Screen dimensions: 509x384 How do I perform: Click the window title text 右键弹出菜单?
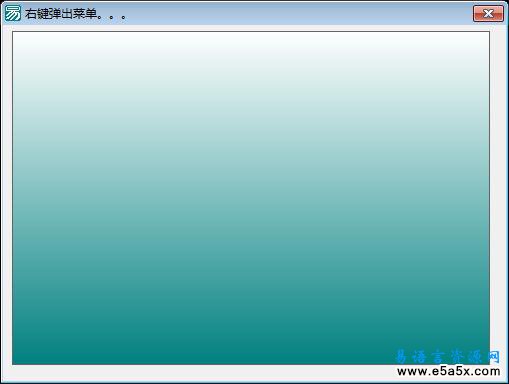click(x=61, y=14)
